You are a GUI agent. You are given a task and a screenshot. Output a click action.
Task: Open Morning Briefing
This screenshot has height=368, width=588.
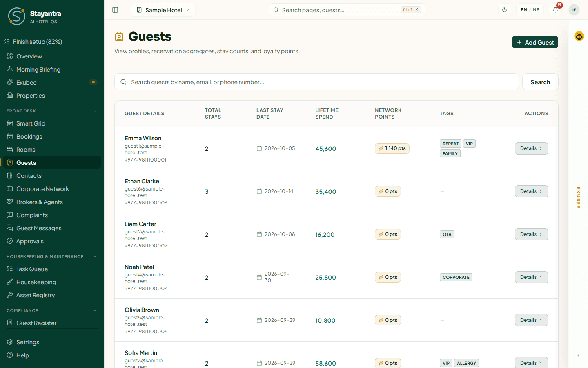point(52,70)
